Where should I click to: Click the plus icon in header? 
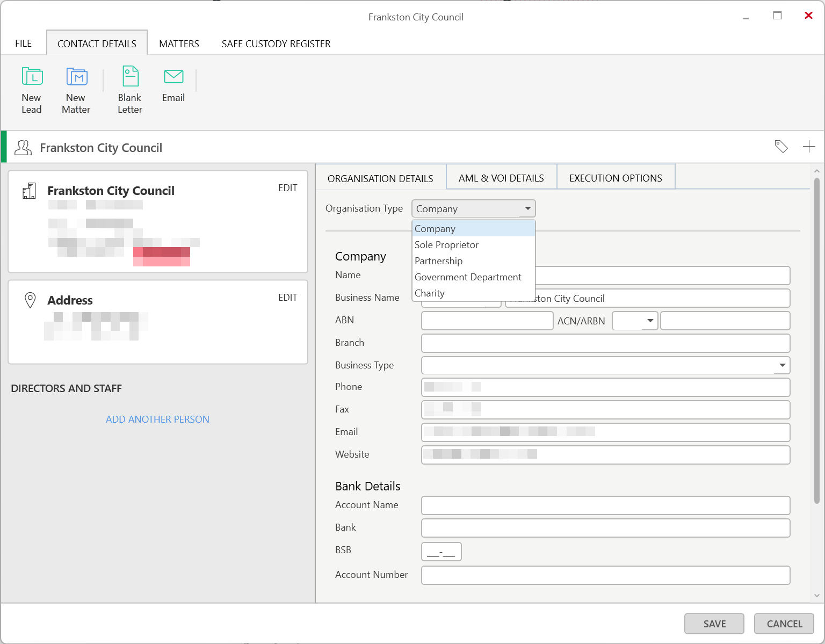(809, 147)
